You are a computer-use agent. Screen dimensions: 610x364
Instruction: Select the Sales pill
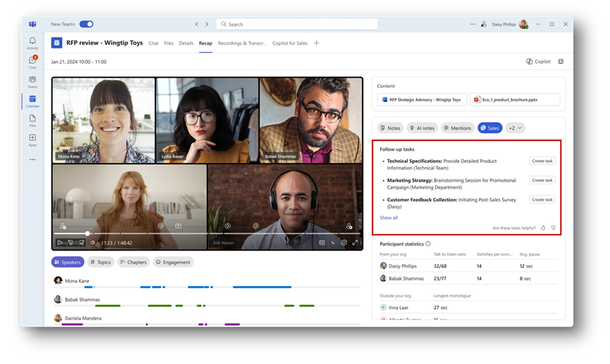[490, 128]
